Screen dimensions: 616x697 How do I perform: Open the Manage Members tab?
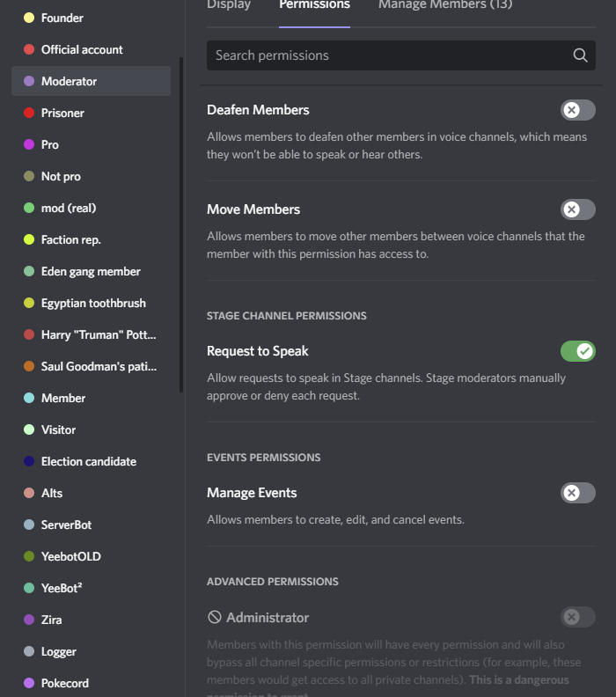(444, 5)
